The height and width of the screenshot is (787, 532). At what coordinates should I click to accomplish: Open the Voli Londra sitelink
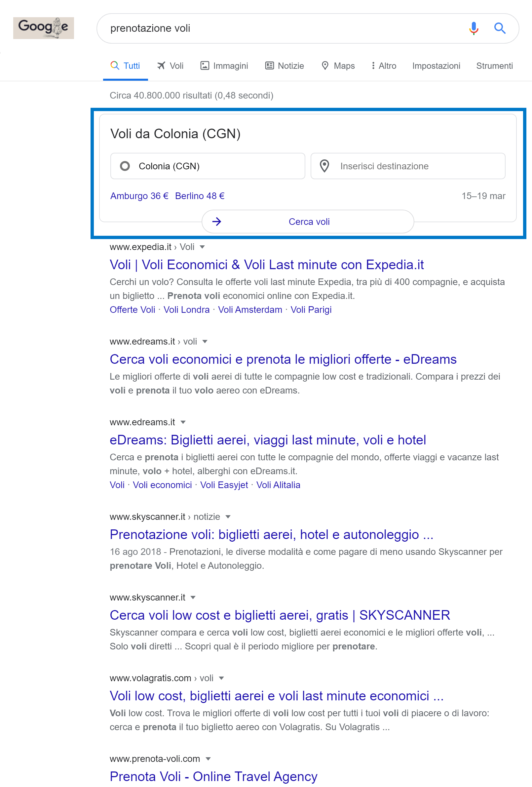(x=186, y=310)
